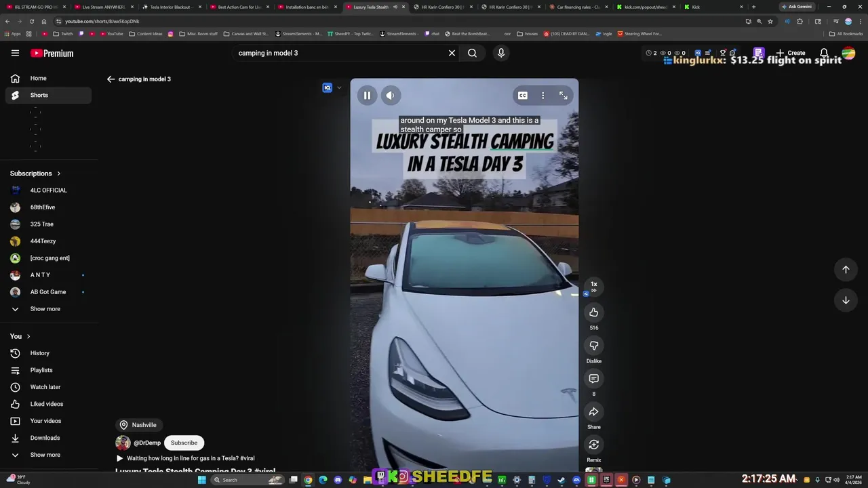Image resolution: width=868 pixels, height=488 pixels.
Task: Pause the Short video
Action: [x=367, y=96]
